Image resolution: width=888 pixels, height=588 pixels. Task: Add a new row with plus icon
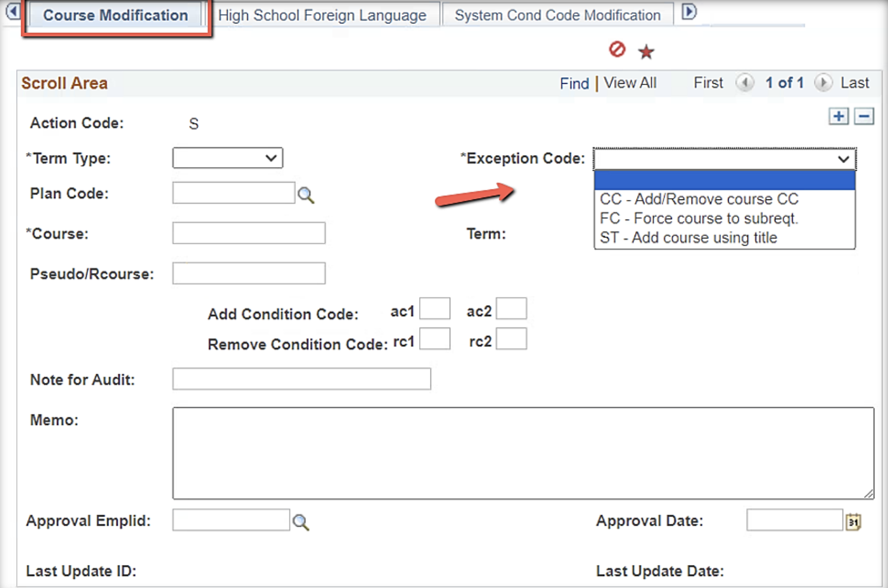838,116
